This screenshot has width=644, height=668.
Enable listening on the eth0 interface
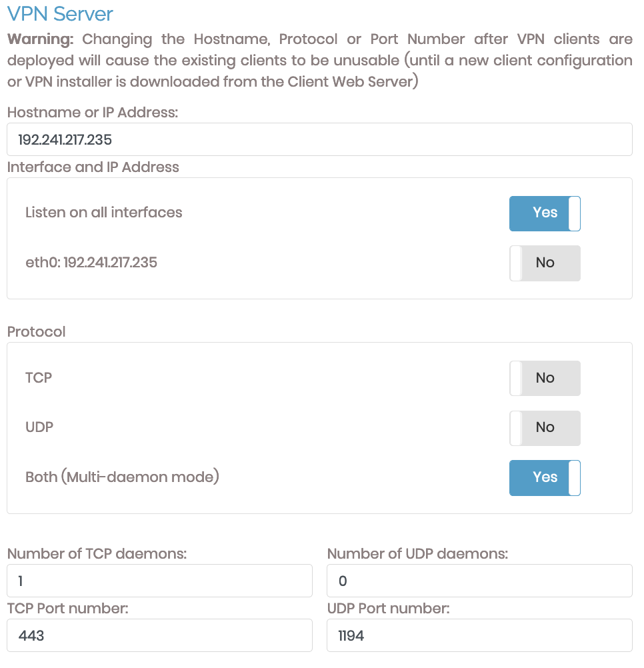click(545, 263)
